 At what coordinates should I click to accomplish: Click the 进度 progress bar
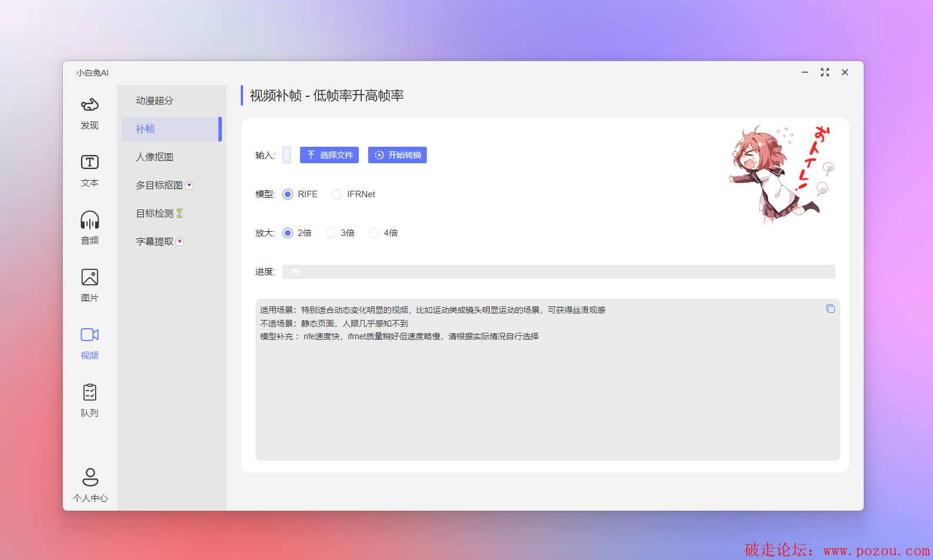pos(558,272)
